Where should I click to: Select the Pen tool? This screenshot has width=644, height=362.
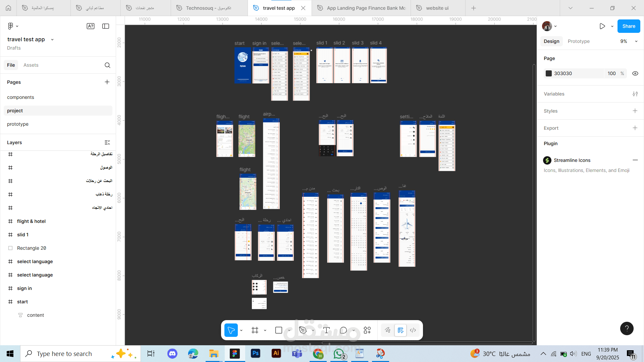click(303, 330)
